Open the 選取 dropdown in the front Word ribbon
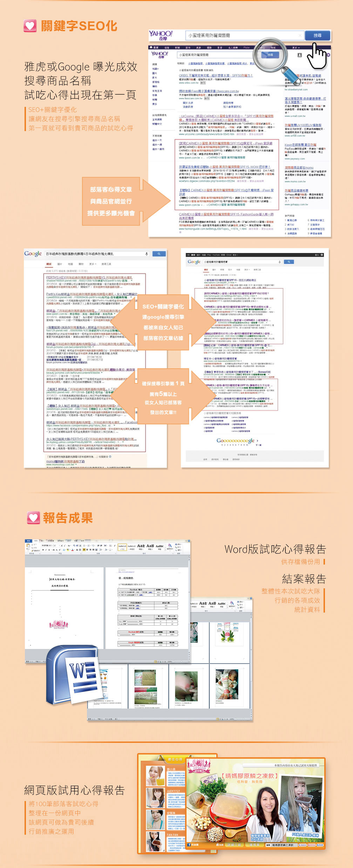The image size is (353, 868). tap(178, 550)
